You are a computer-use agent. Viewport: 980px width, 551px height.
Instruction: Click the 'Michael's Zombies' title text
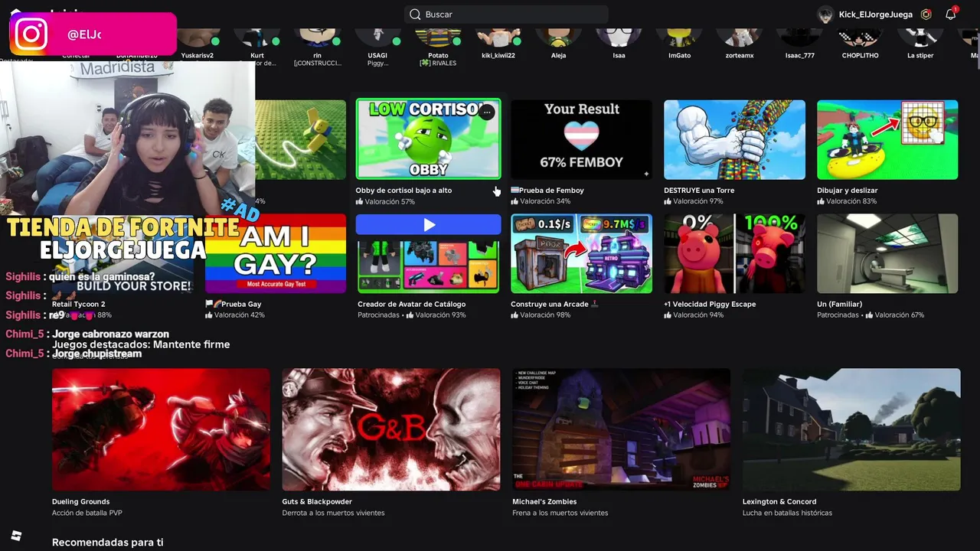pyautogui.click(x=544, y=502)
